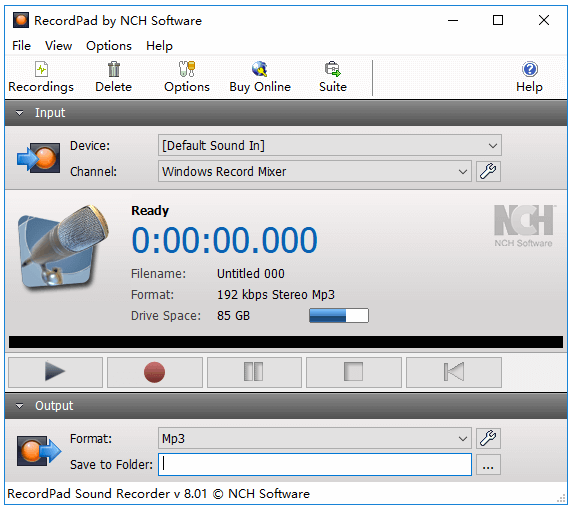This screenshot has width=571, height=509.
Task: Click the black audio level meter bar
Action: pos(286,342)
